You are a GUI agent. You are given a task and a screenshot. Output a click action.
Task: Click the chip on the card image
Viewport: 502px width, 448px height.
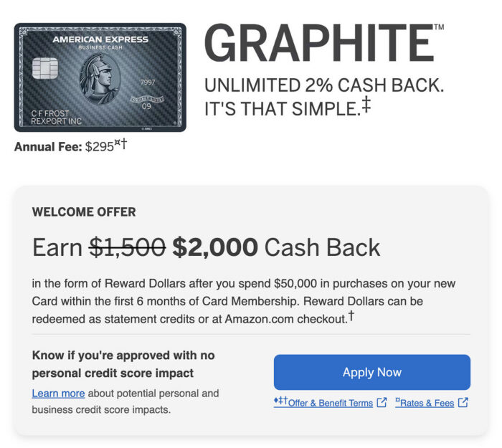click(x=45, y=70)
